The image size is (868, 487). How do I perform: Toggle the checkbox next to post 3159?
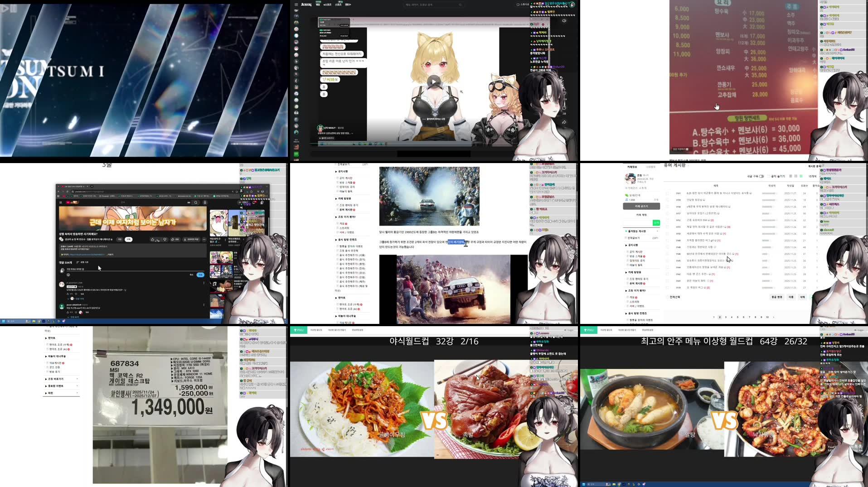tap(667, 200)
